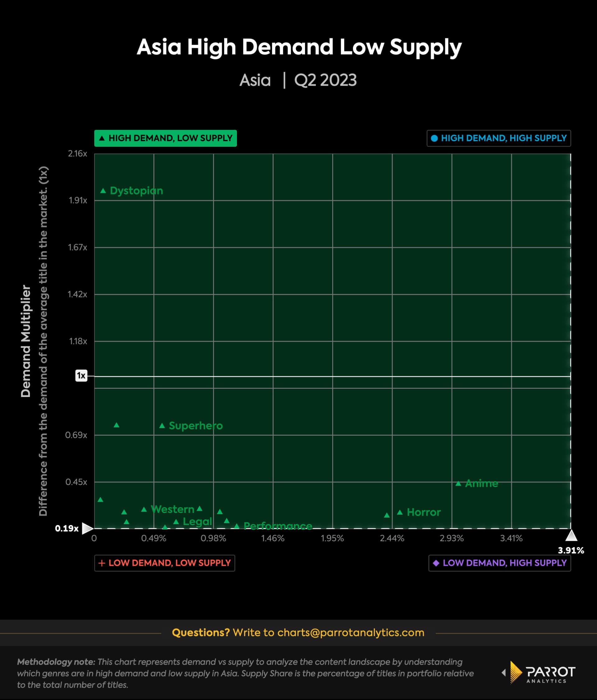Select the High Demand, Low Supply quadrant button
This screenshot has height=700, width=597.
click(x=165, y=138)
